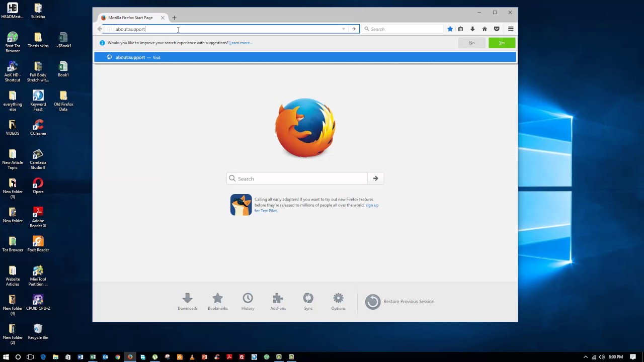Select the Old Firefox Data folder
Image resolution: width=644 pixels, height=362 pixels.
pyautogui.click(x=63, y=101)
